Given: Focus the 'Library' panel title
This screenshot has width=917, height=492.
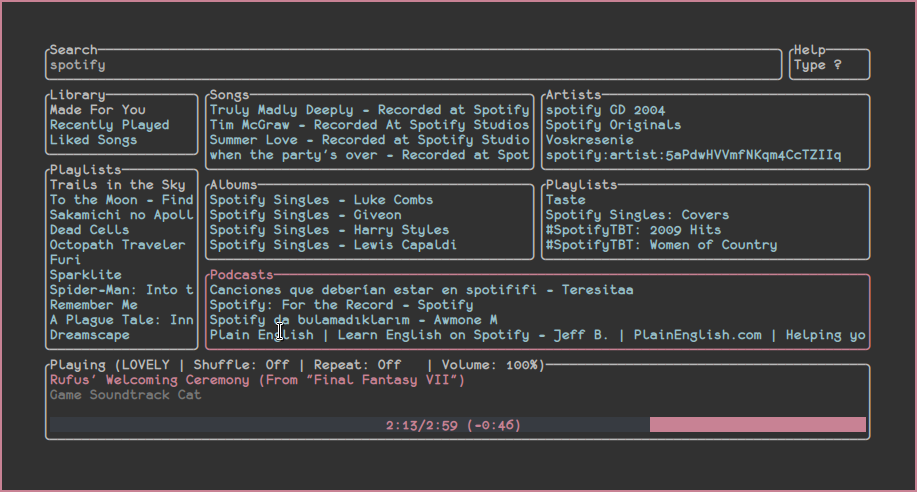Looking at the screenshot, I should coord(78,95).
